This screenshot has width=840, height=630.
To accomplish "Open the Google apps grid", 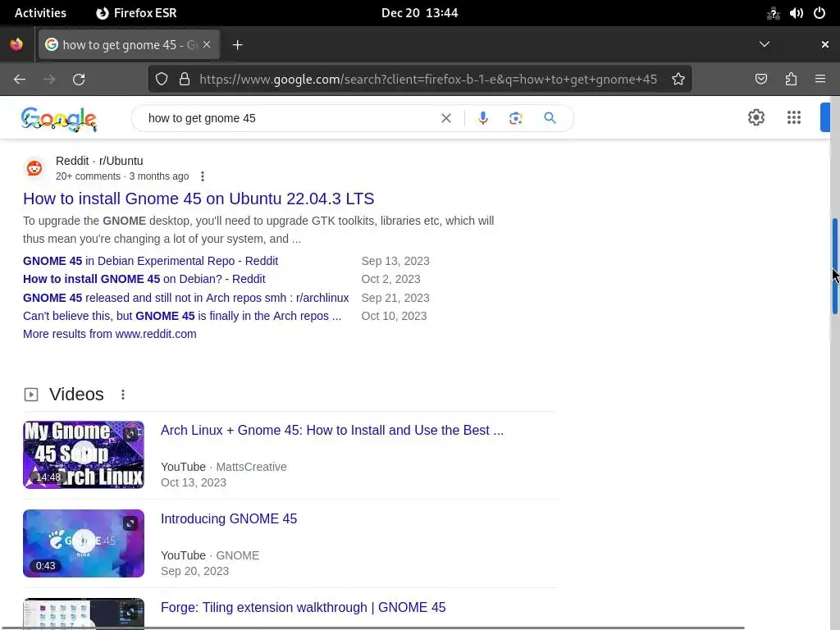I will tap(794, 117).
